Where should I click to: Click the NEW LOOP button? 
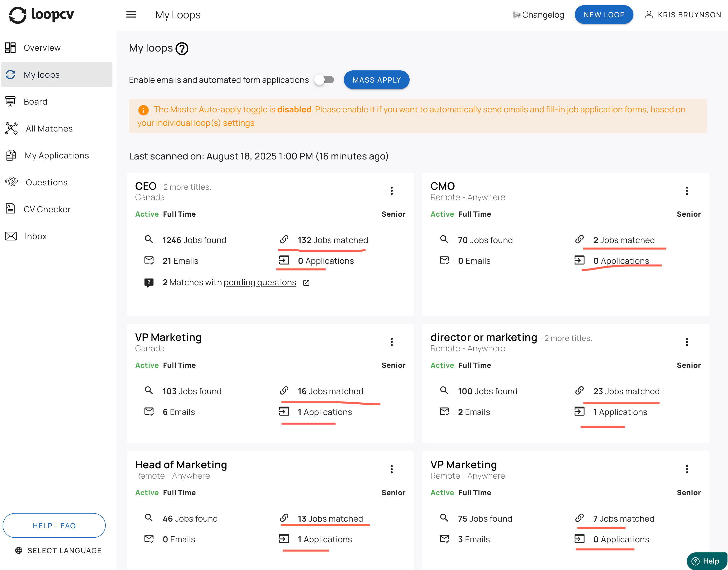tap(604, 15)
